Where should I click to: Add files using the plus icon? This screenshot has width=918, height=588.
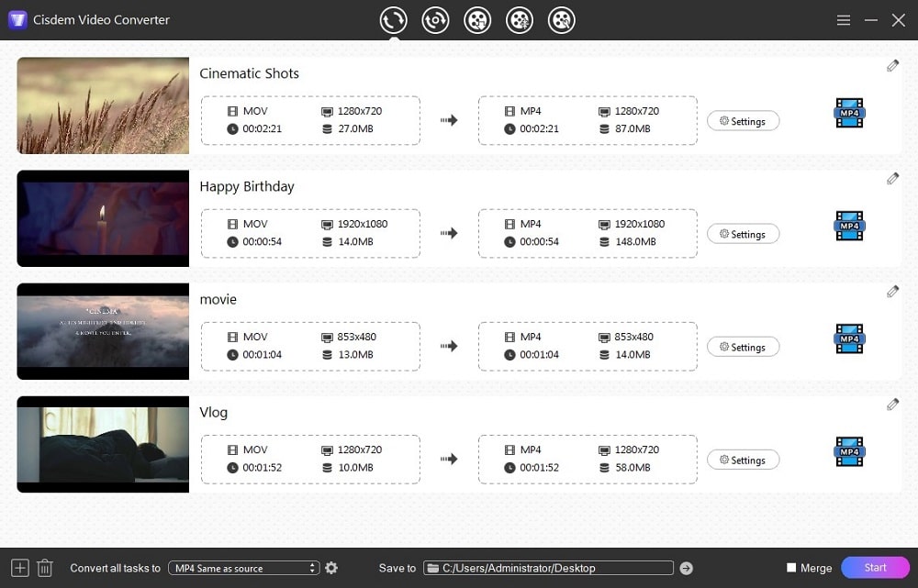point(17,568)
